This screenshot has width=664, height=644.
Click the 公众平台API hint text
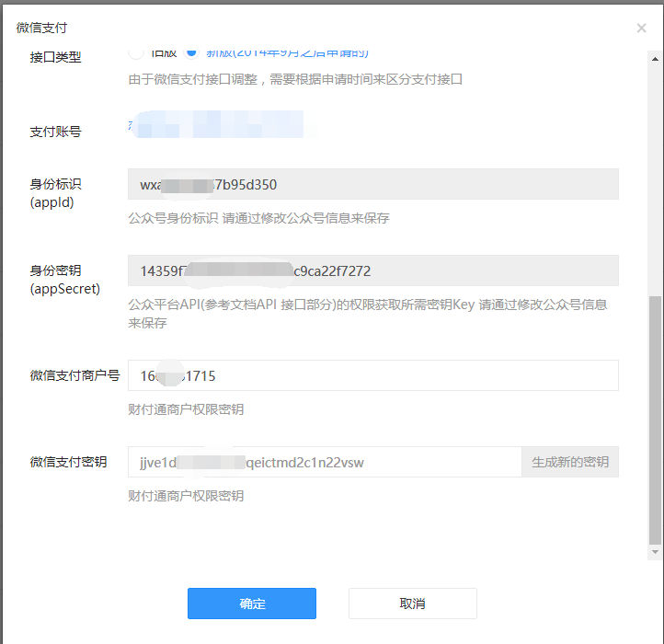(368, 314)
